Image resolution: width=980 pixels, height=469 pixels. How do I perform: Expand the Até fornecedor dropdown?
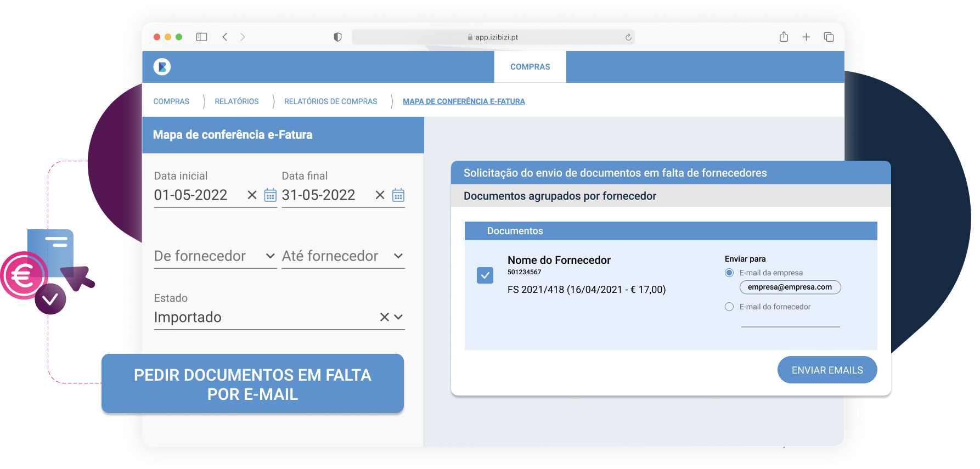coord(398,256)
